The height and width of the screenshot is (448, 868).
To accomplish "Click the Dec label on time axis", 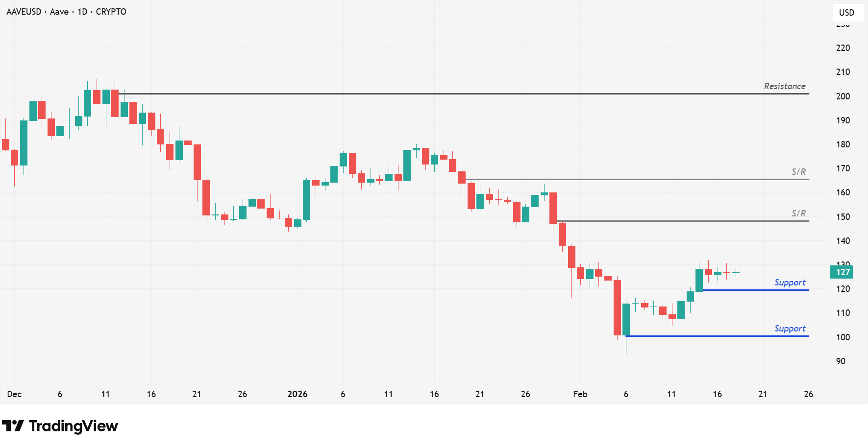I will point(14,394).
